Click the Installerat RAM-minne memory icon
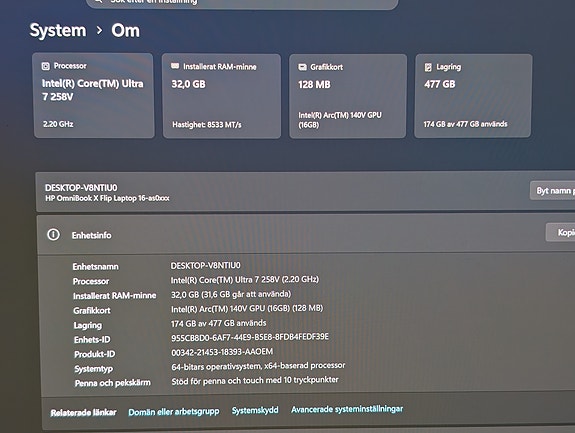The width and height of the screenshot is (575, 433). [175, 66]
